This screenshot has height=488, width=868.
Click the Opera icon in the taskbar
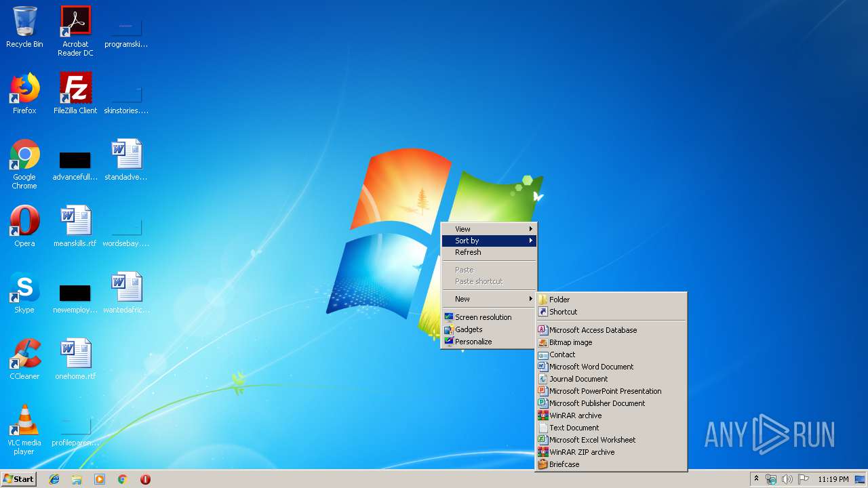[145, 479]
